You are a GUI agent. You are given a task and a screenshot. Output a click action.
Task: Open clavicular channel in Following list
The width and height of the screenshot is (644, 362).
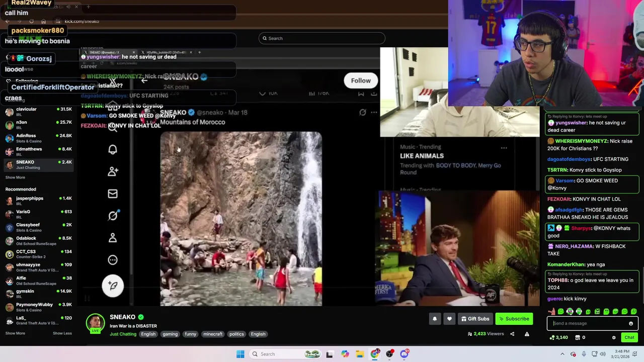click(x=39, y=111)
